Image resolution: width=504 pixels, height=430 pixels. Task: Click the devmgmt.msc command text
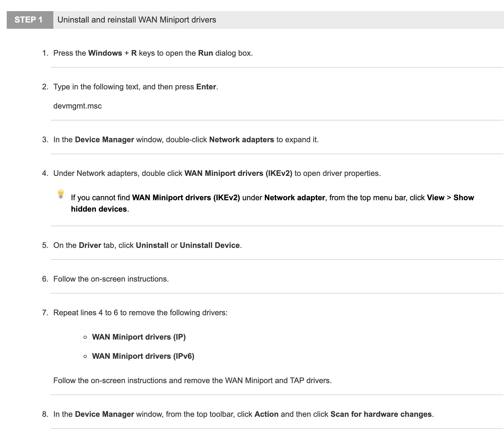click(77, 106)
